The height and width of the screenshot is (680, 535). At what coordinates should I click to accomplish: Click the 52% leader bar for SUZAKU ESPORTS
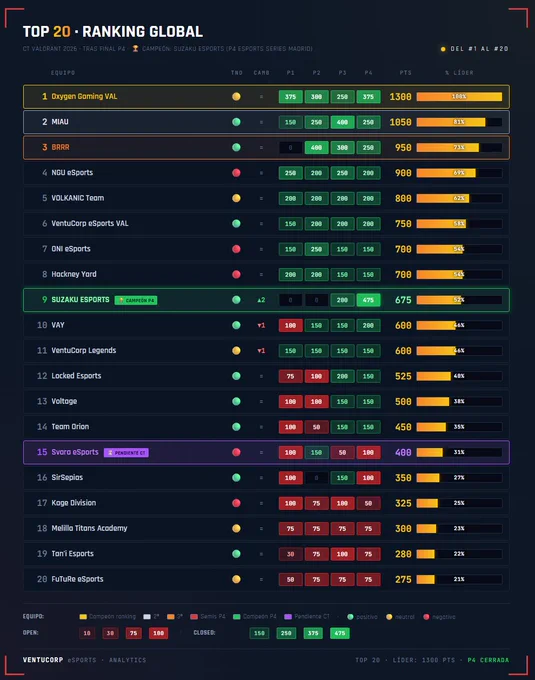[460, 300]
